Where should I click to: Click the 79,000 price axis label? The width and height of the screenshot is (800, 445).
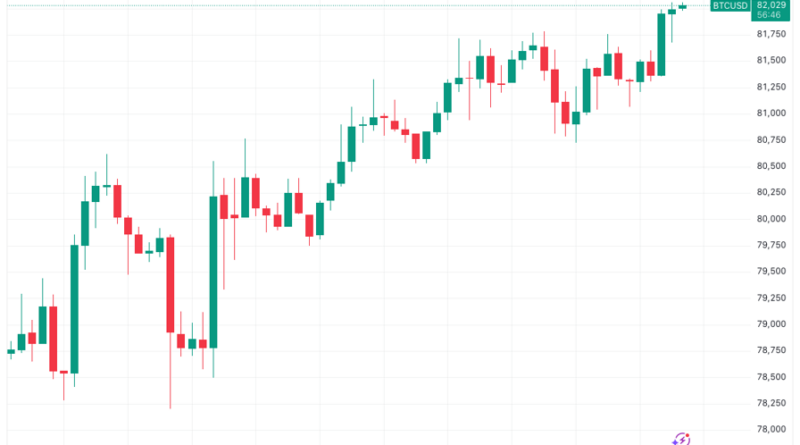click(x=771, y=324)
